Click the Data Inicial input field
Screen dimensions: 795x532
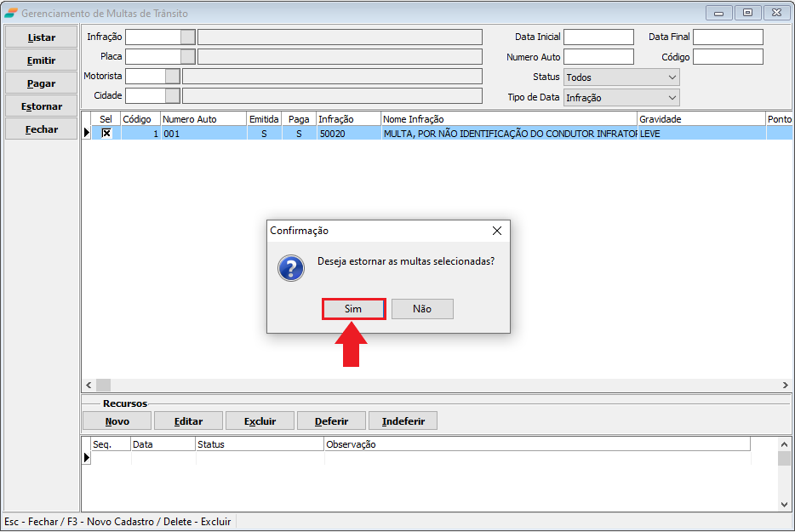pos(598,37)
